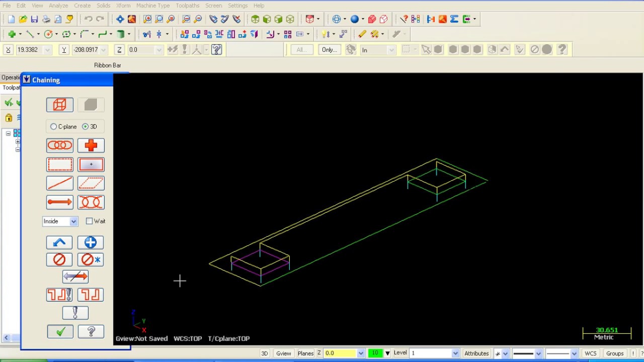Select the Zoom window icon
This screenshot has height=362, width=644.
tap(147, 19)
